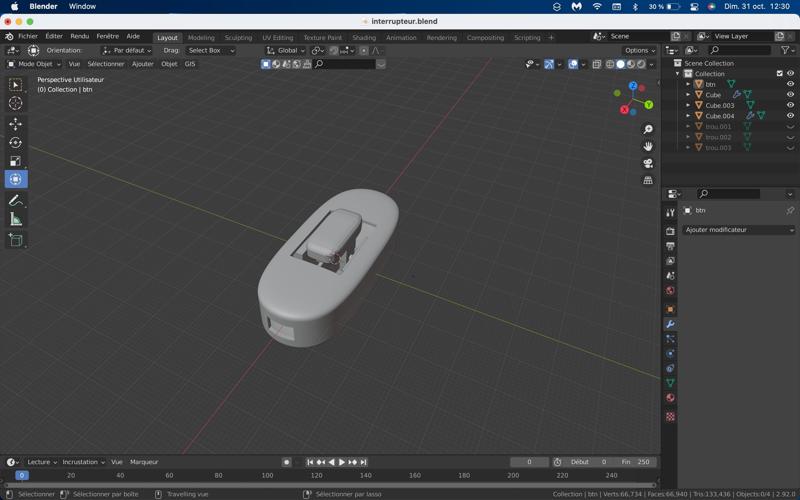Click the Options button in viewport header

pyautogui.click(x=639, y=50)
